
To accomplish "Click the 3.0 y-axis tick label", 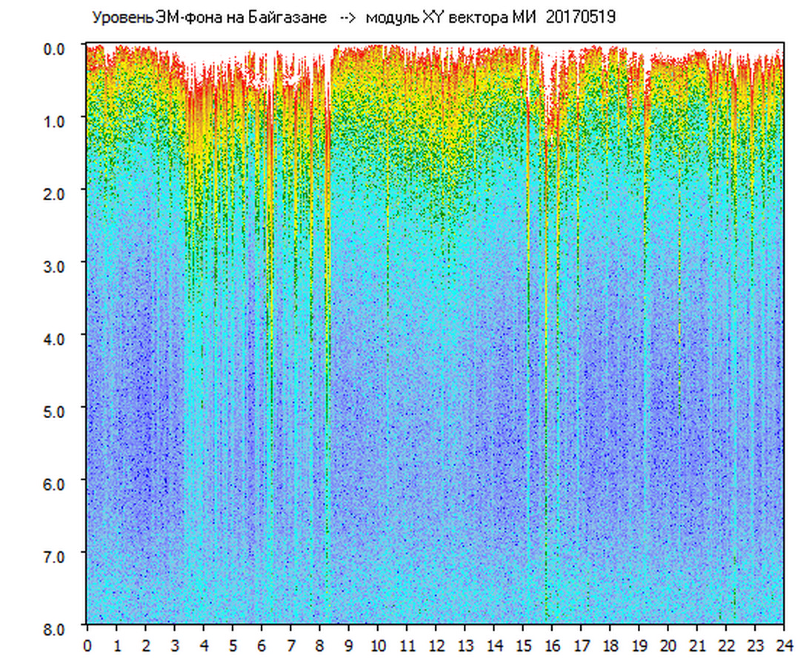I will tap(56, 265).
